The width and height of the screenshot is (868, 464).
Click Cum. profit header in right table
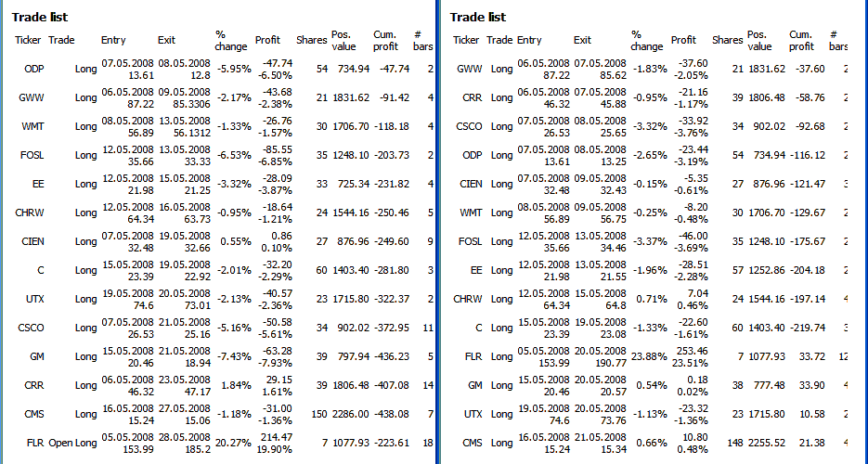tap(801, 40)
